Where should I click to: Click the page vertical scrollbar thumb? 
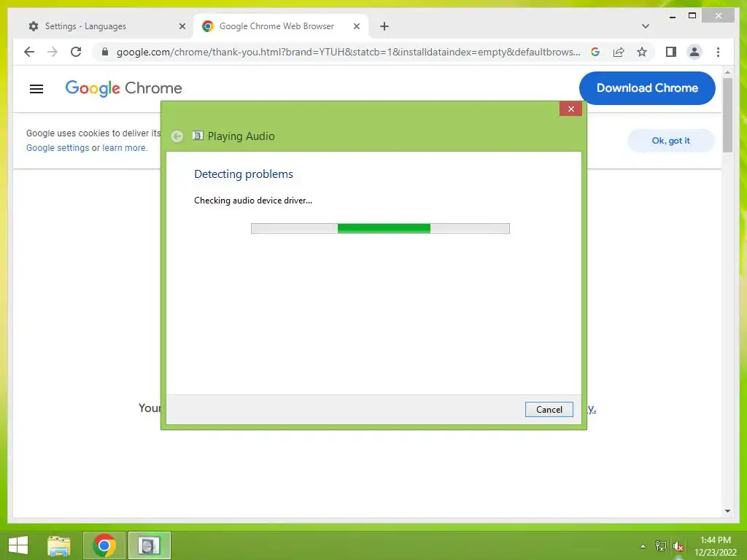[727, 114]
